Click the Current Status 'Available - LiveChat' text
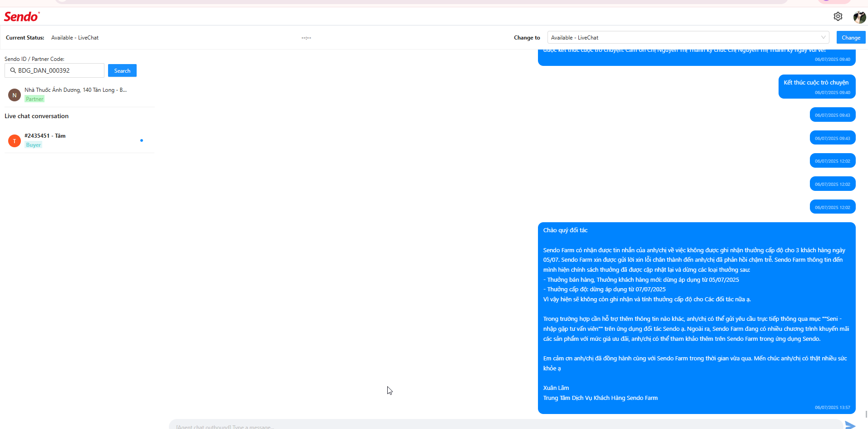868x429 pixels. tap(75, 38)
